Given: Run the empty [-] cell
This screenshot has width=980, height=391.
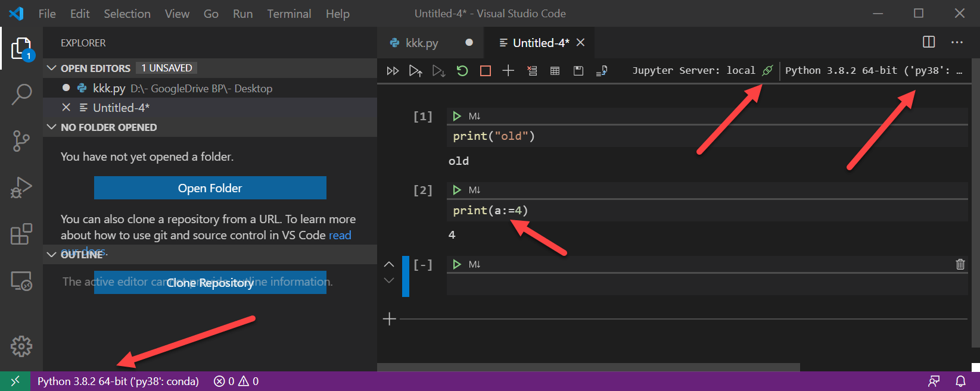Looking at the screenshot, I should (457, 264).
